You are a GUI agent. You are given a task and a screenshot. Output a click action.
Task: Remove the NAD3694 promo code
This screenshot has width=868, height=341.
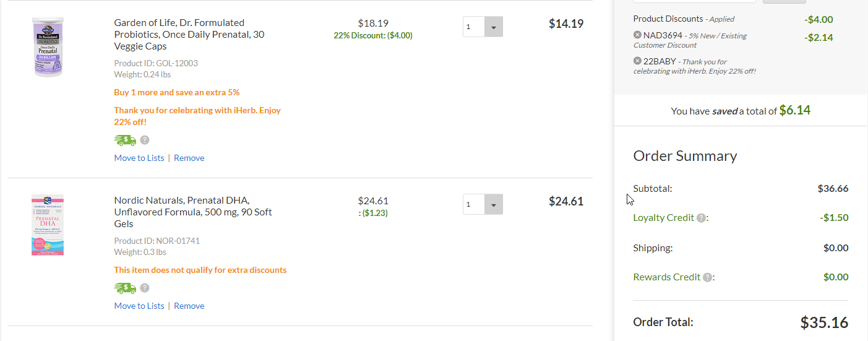pyautogui.click(x=637, y=35)
